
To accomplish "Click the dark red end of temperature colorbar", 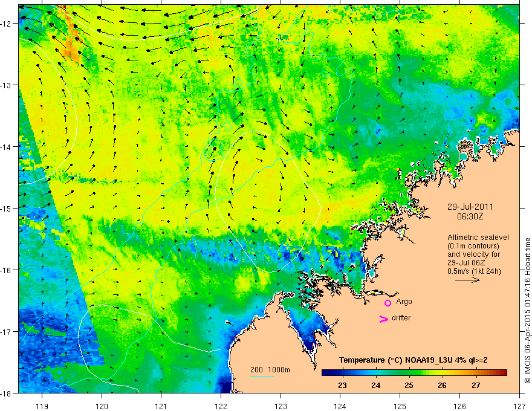I will click(x=503, y=373).
